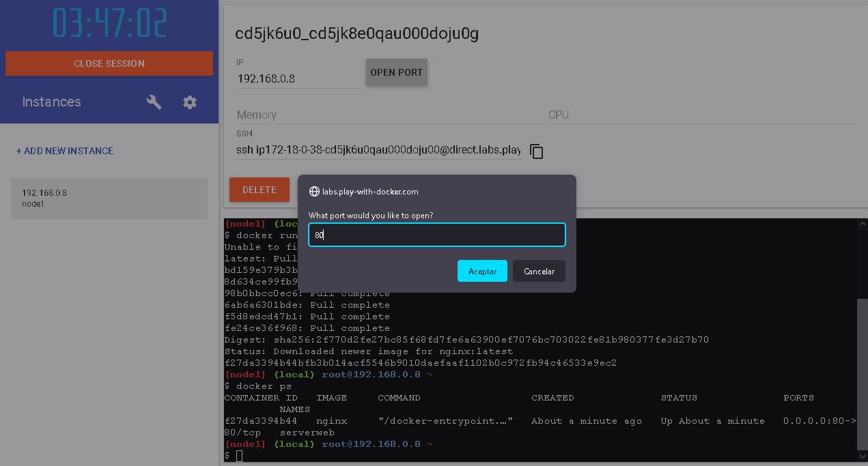Click the port number input field
The image size is (868, 466).
pyautogui.click(x=436, y=235)
